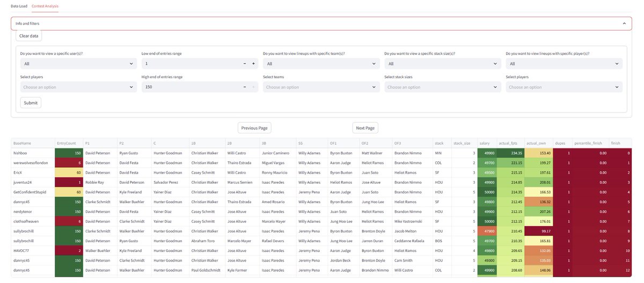644x283 pixels.
Task: Select the EricX name cell
Action: click(32, 173)
